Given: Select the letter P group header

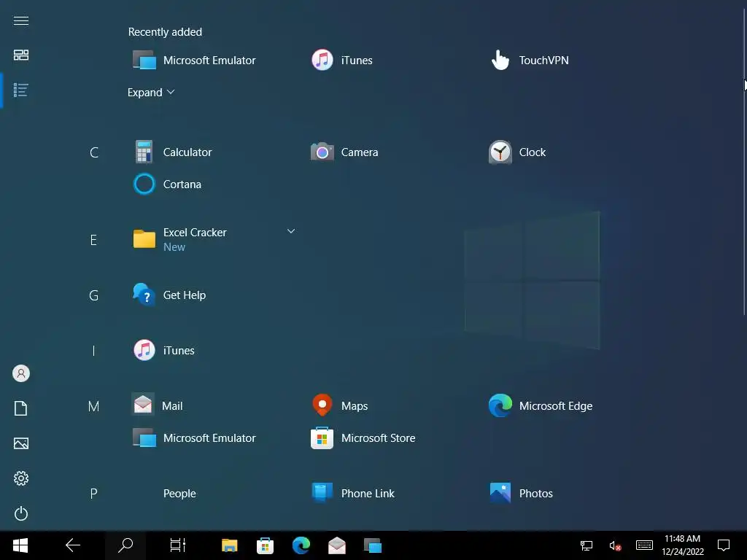Looking at the screenshot, I should click(x=94, y=494).
